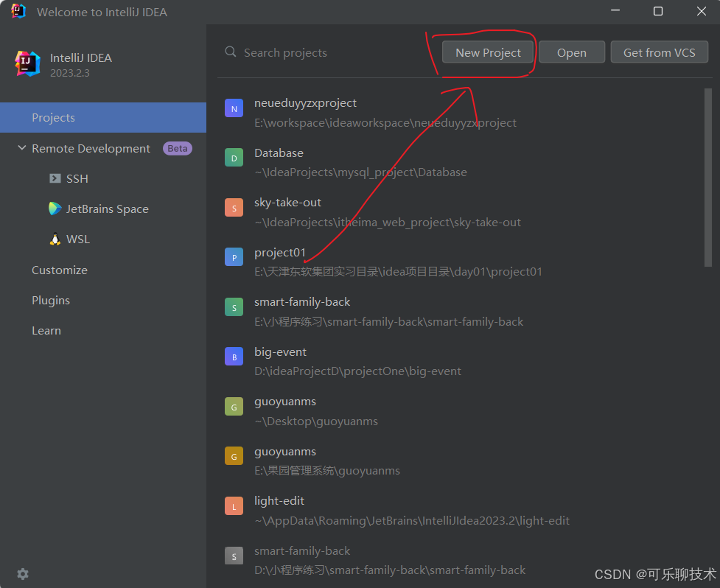Screen dimensions: 720x588
Task: Close the Welcome to IntelliJ IDEA window
Action: [x=701, y=11]
